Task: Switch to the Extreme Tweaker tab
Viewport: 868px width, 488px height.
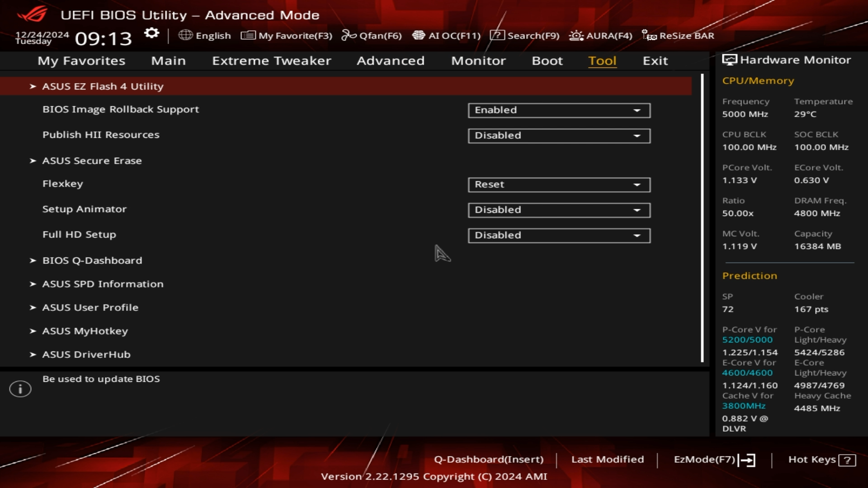Action: pos(271,61)
